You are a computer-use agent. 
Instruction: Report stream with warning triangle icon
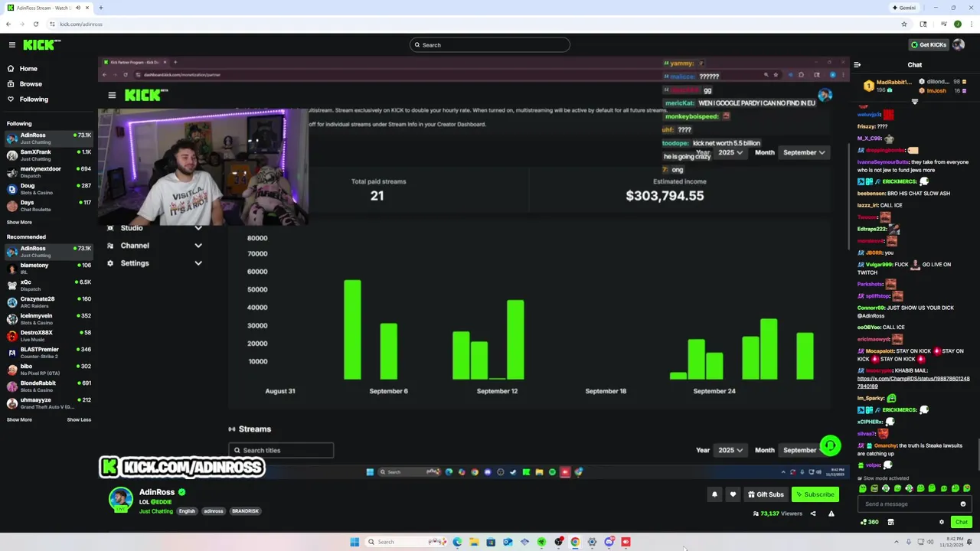click(x=831, y=514)
